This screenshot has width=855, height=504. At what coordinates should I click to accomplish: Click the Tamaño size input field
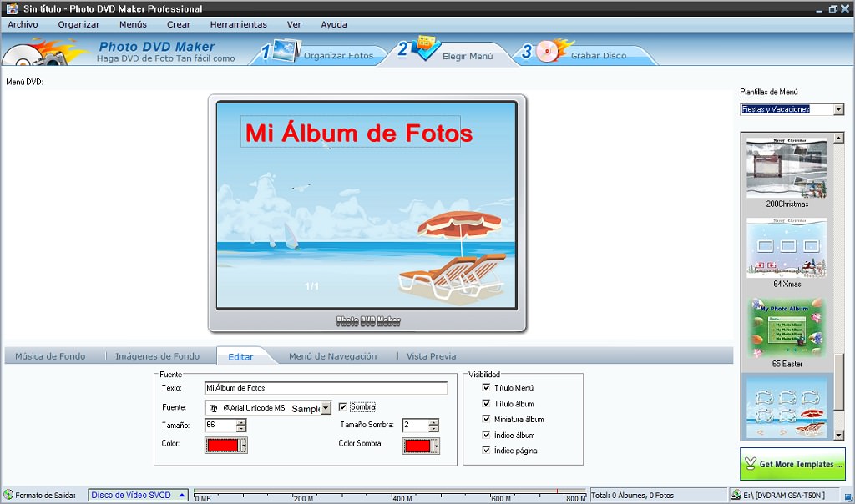220,425
